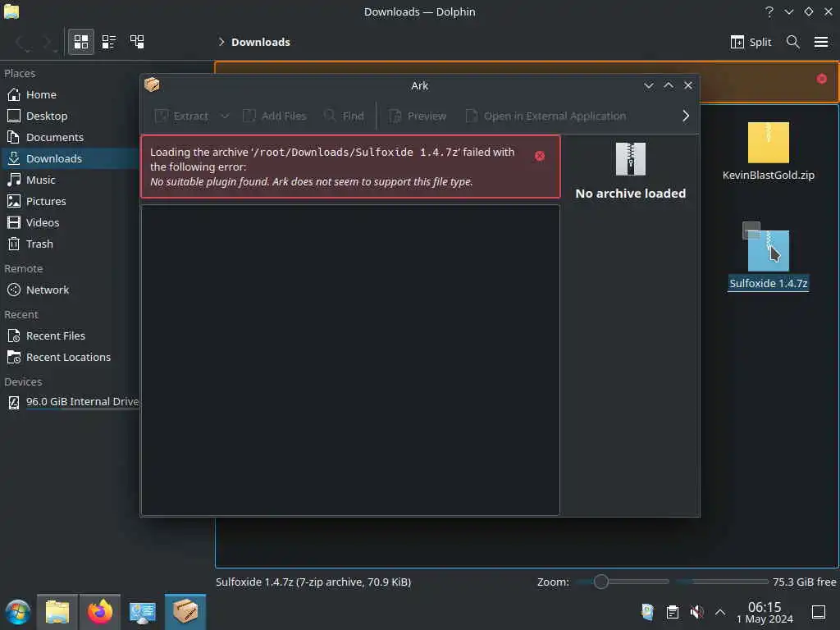Open Dolphin file manager from taskbar

click(57, 612)
